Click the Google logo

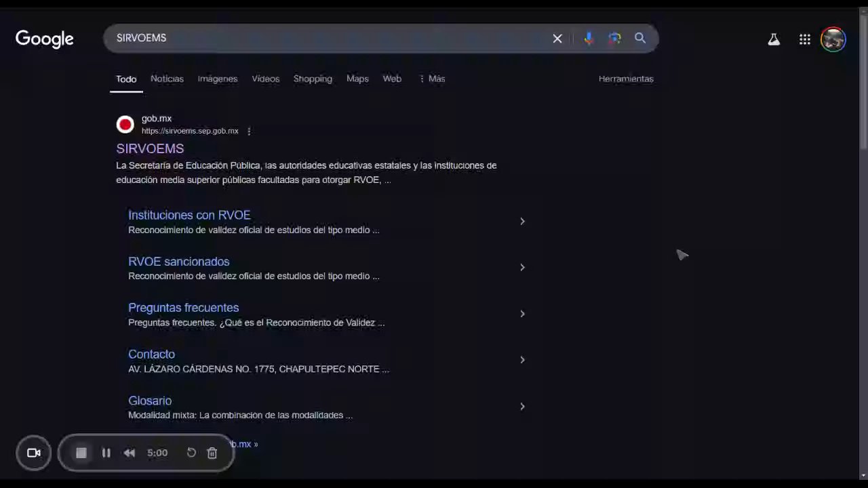pyautogui.click(x=45, y=39)
